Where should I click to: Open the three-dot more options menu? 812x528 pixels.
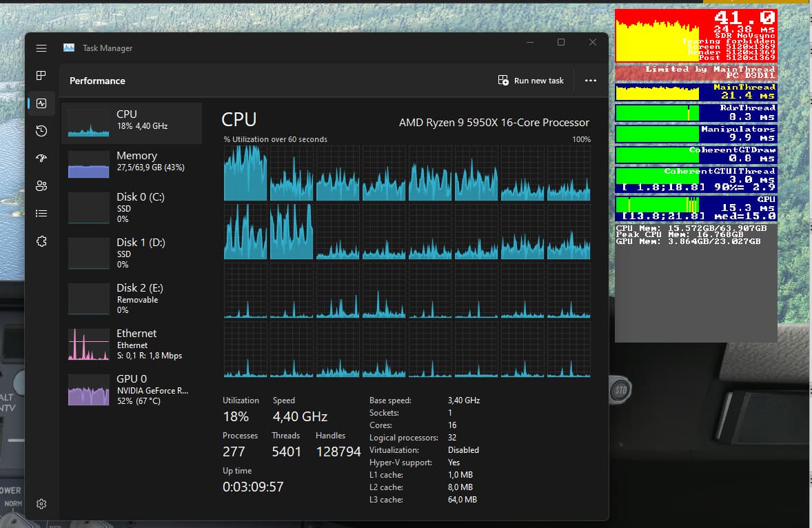click(x=590, y=81)
